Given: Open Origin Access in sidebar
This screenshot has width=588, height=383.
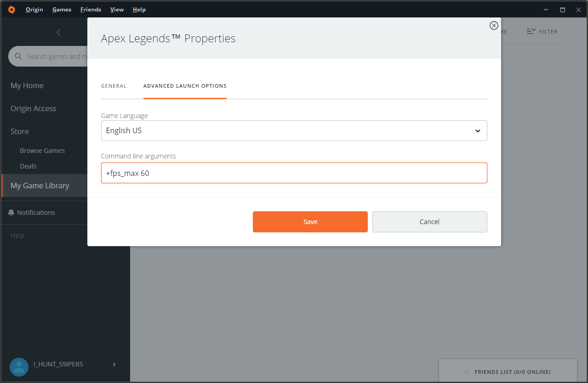Looking at the screenshot, I should coord(33,108).
